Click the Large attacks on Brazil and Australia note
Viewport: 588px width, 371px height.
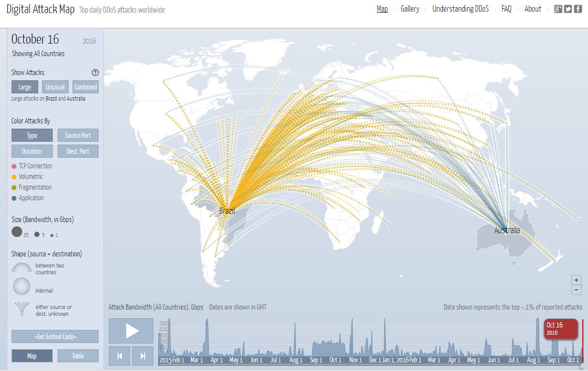point(48,99)
